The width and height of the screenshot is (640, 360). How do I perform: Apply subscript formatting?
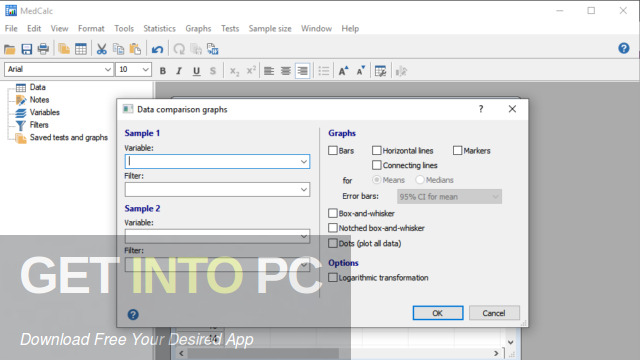pos(234,71)
